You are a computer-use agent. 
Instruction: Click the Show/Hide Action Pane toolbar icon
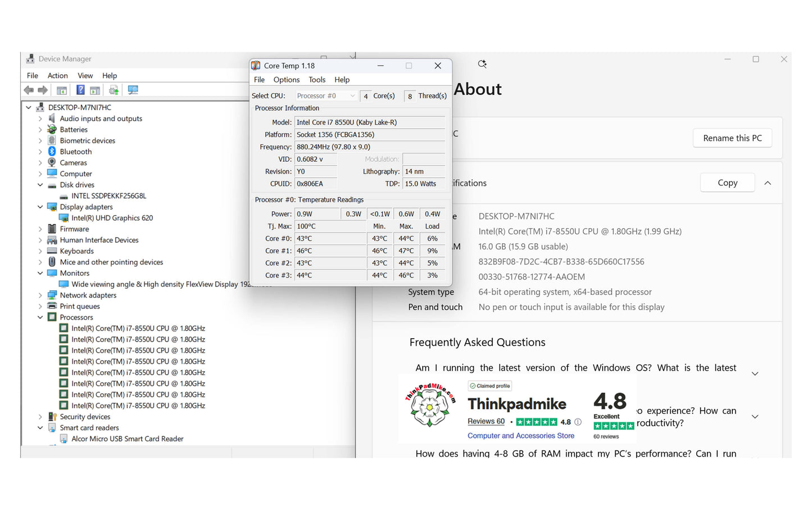(x=95, y=90)
